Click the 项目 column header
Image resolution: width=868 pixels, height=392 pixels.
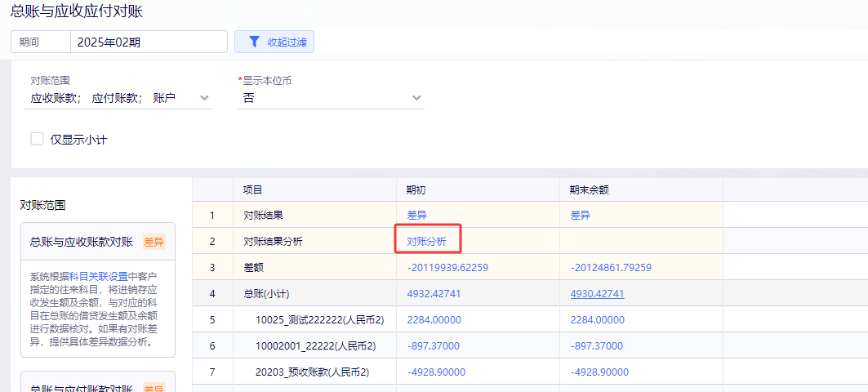[x=314, y=190]
